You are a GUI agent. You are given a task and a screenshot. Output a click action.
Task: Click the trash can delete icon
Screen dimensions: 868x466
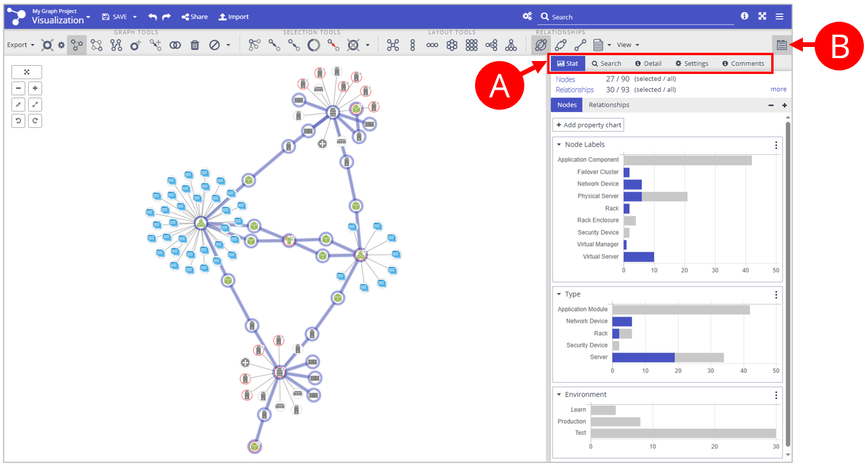click(195, 45)
